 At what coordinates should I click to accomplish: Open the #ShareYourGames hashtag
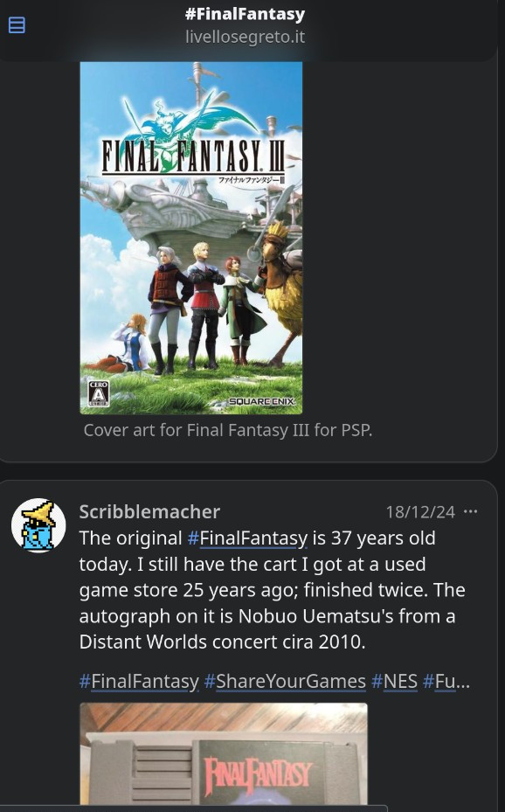click(x=285, y=682)
